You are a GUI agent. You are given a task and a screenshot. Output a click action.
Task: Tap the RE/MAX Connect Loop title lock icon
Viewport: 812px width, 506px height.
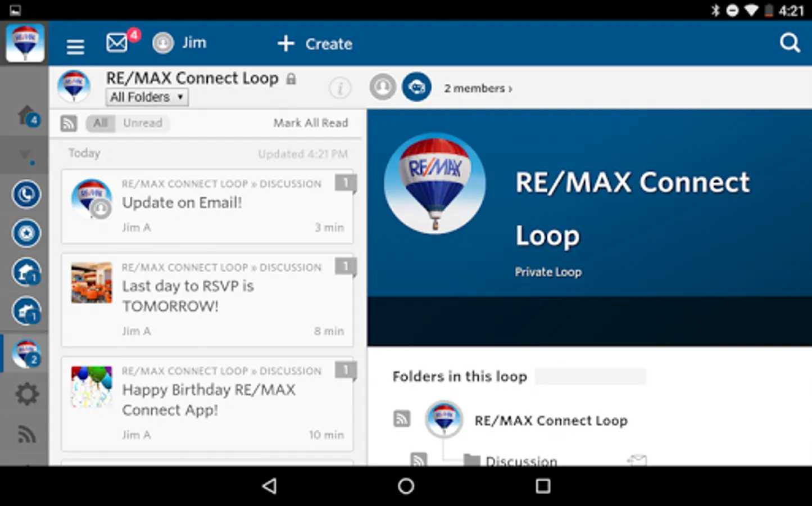291,79
